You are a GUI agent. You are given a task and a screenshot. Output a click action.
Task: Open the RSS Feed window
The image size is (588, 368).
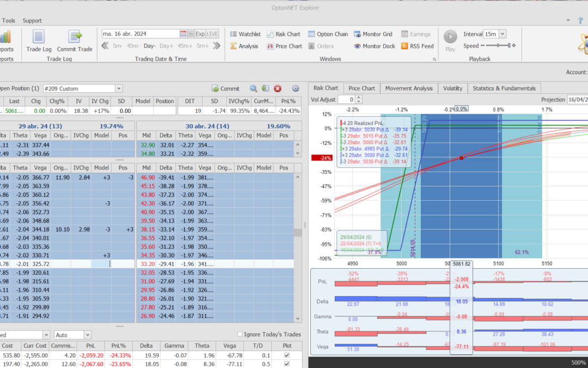click(417, 46)
